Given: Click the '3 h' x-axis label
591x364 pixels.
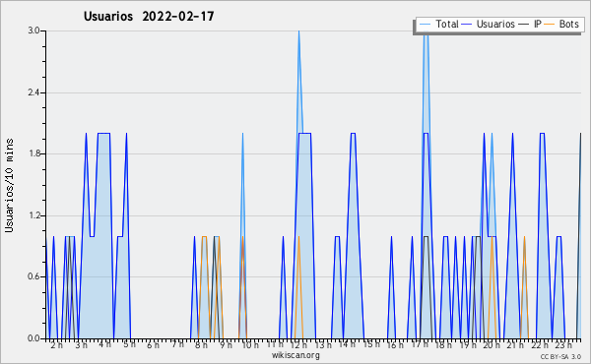Looking at the screenshot, I should 81,345.
